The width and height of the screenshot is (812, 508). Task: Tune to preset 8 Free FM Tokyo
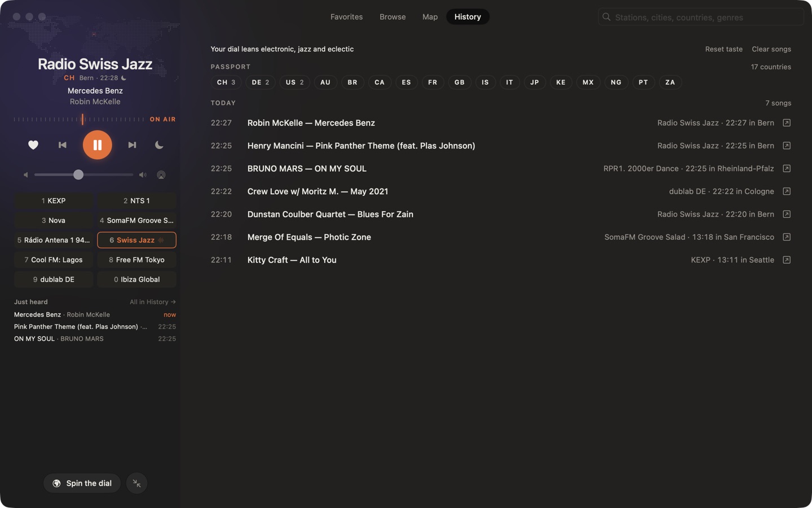click(137, 260)
